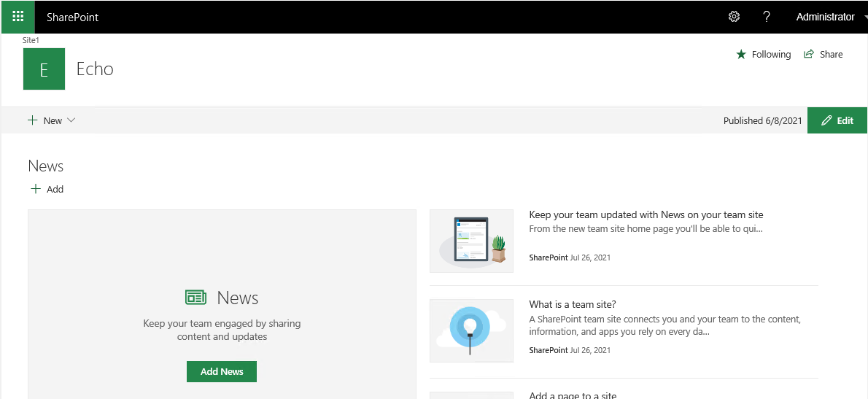Click 'SharePoint Jul 26, 2021' under first article
The width and height of the screenshot is (868, 399).
pyautogui.click(x=570, y=258)
